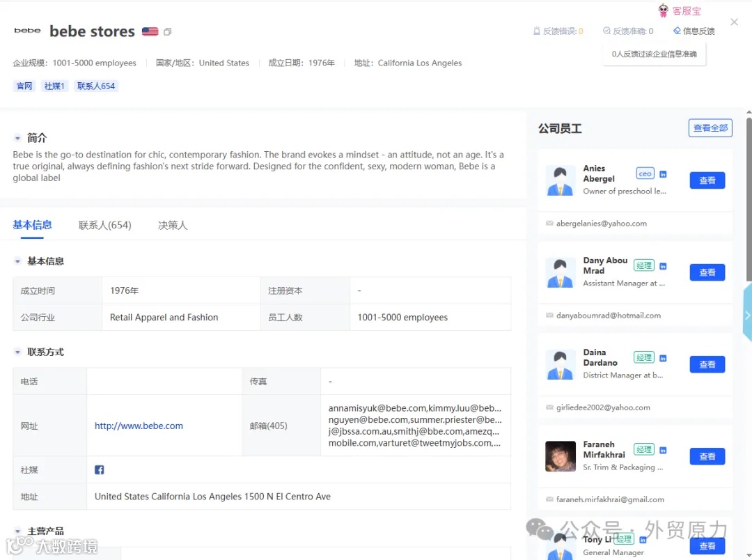Open Daina Dardano's LinkedIn icon
This screenshot has height=560, width=752.
click(x=664, y=359)
